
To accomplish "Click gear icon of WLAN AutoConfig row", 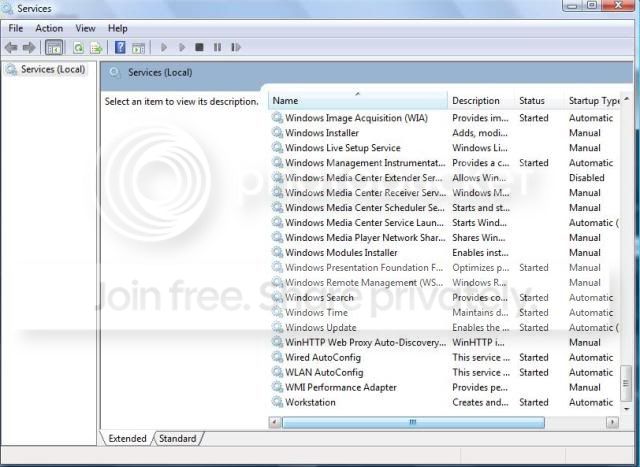I will [277, 372].
